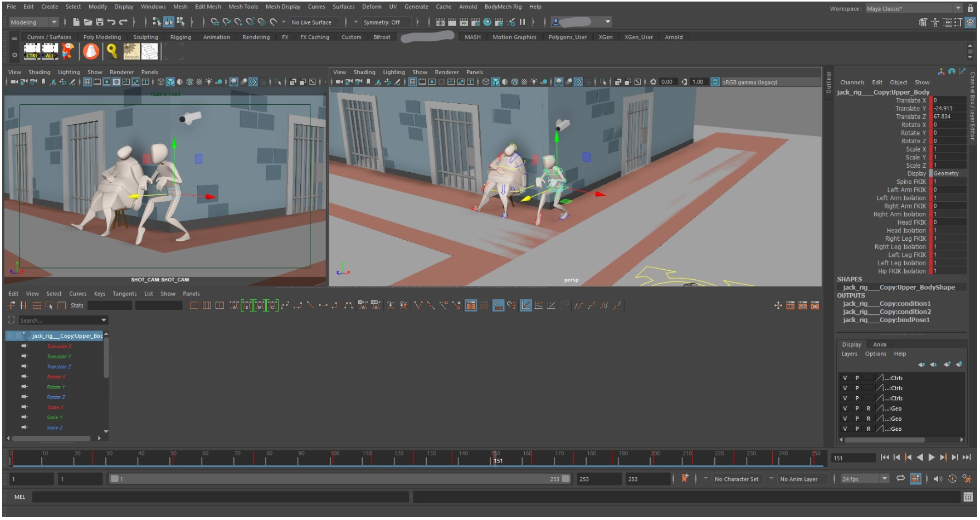Toggle P playback on second Ctrls layer
980x520 pixels.
coord(857,388)
